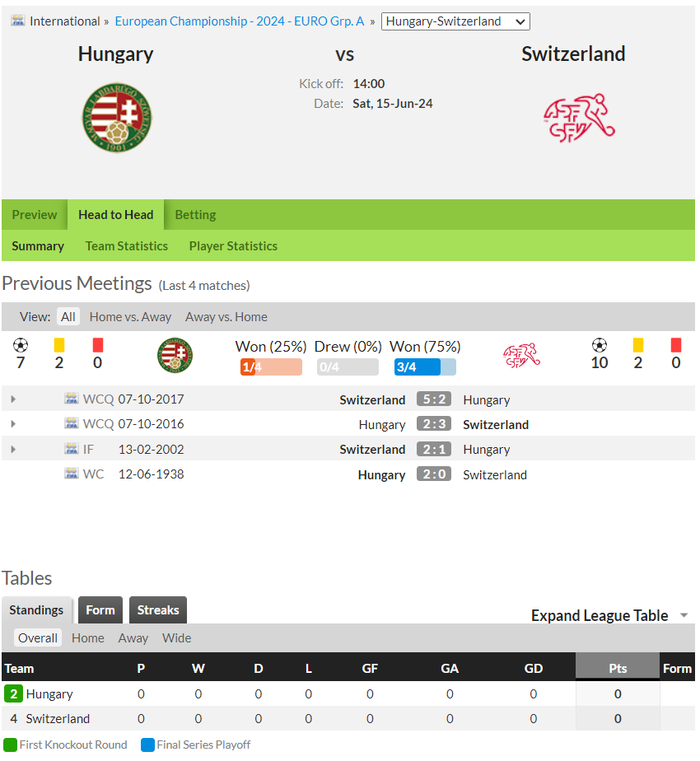Screen dimensions: 700x761
Task: Expand the WCQ 07-10-2017 match row
Action: [x=13, y=399]
